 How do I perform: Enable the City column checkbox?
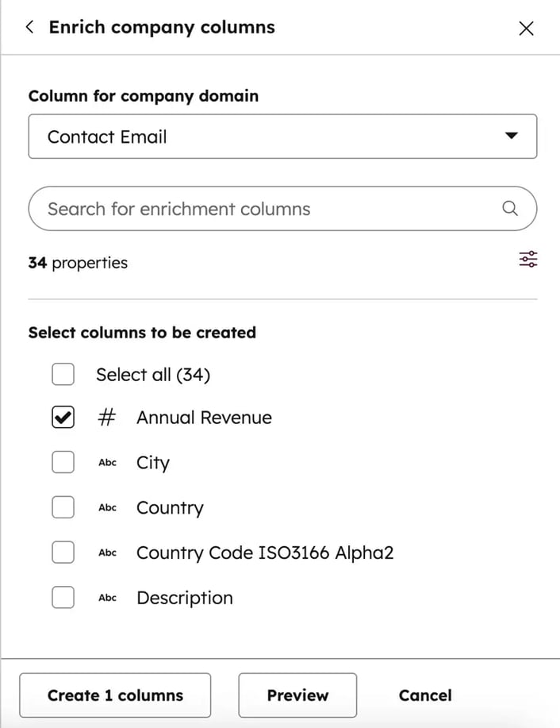tap(63, 462)
